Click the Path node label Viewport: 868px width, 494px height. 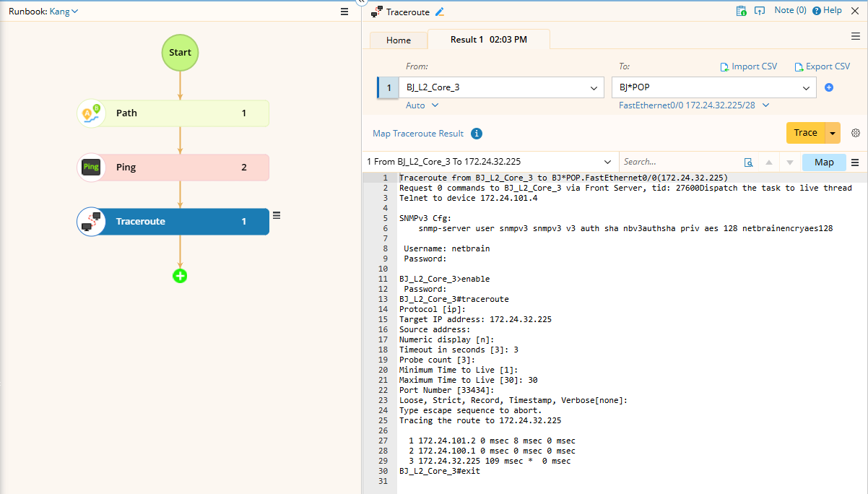(x=126, y=113)
